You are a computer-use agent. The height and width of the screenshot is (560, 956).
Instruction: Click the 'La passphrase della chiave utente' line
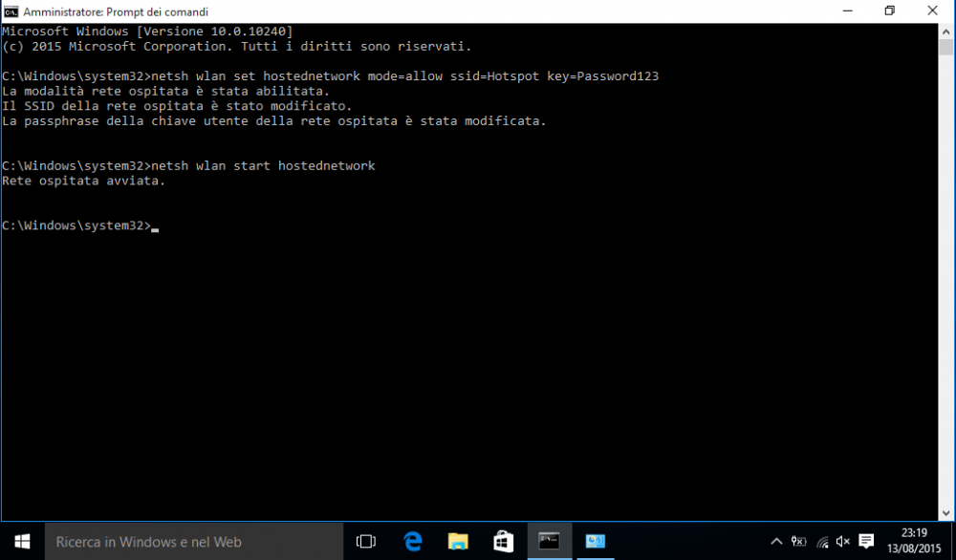tap(274, 121)
